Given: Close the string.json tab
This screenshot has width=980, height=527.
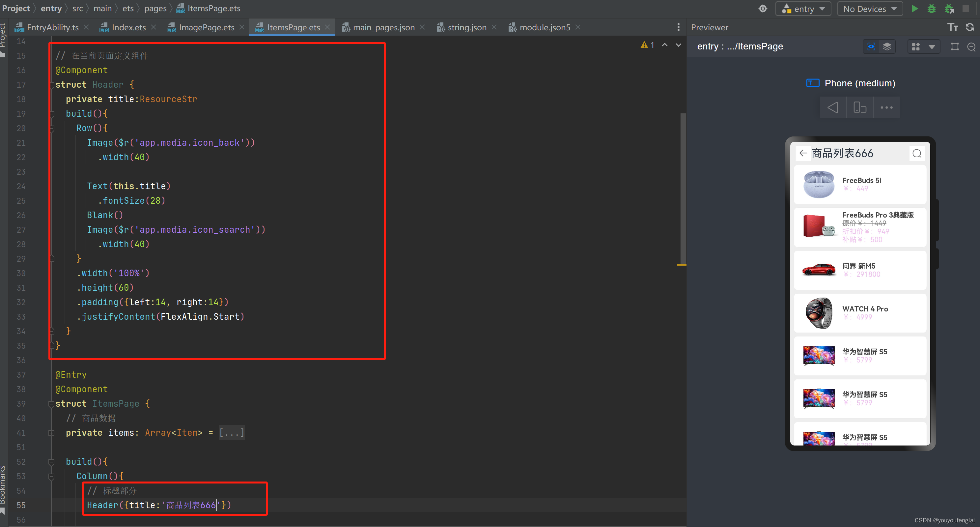Looking at the screenshot, I should click(x=494, y=27).
